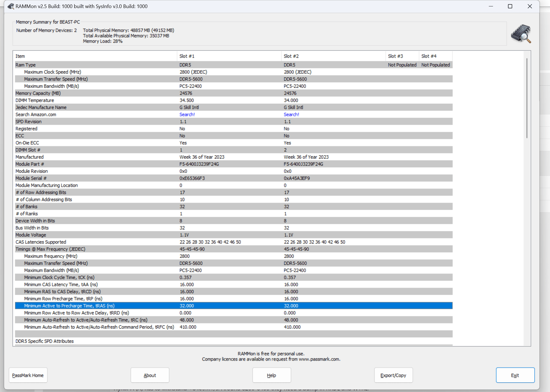Select DDR5 Specific SPD Attributes row

234,341
